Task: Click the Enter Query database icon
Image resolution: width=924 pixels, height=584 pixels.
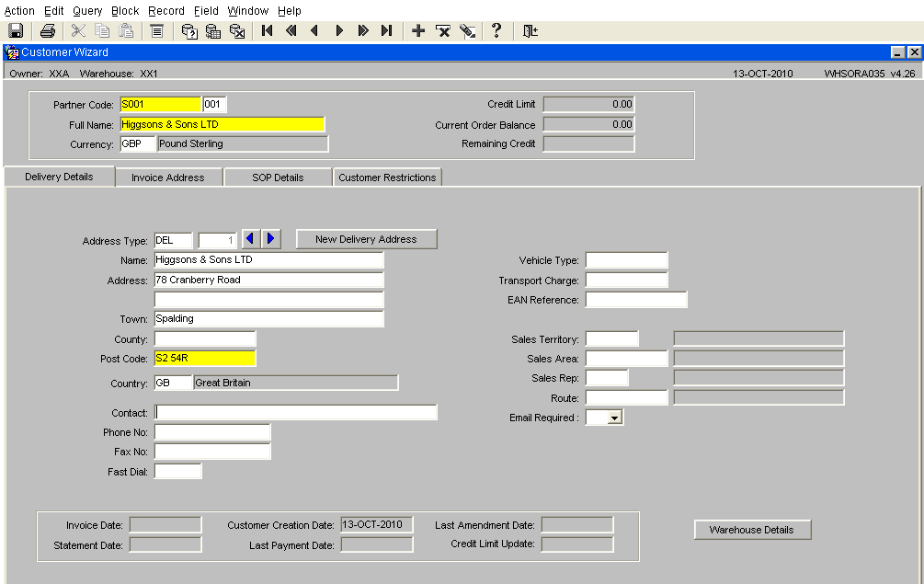Action: pyautogui.click(x=189, y=30)
